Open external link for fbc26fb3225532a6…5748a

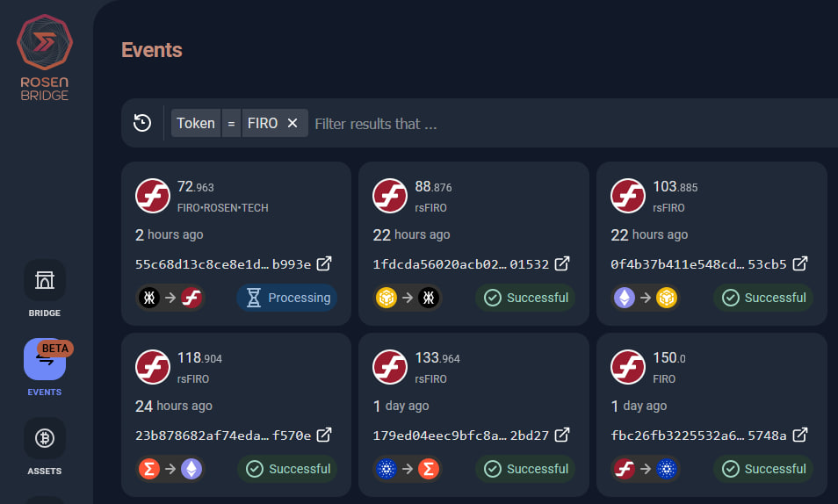(x=799, y=435)
